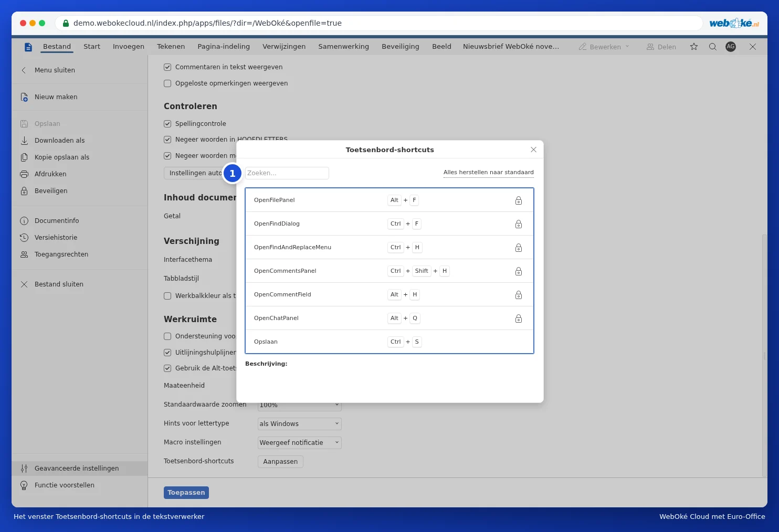The height and width of the screenshot is (532, 779).
Task: Click the Beveiligen lock icon in sidebar
Action: point(24,191)
